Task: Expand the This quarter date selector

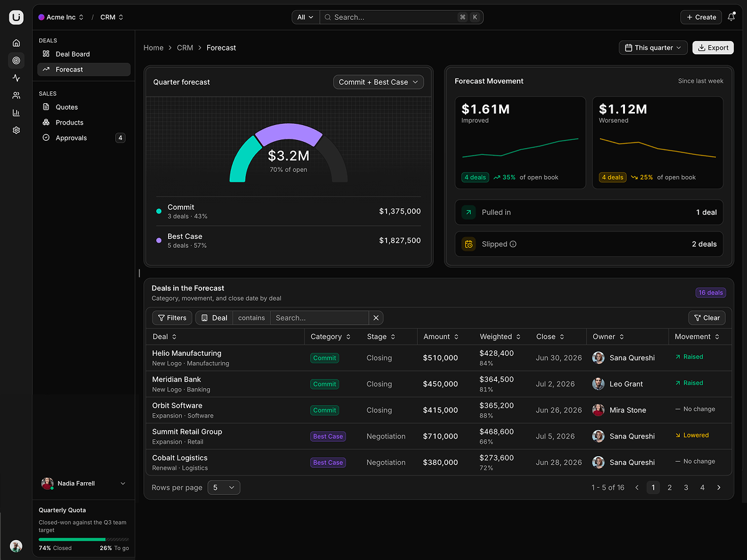Action: pos(653,48)
